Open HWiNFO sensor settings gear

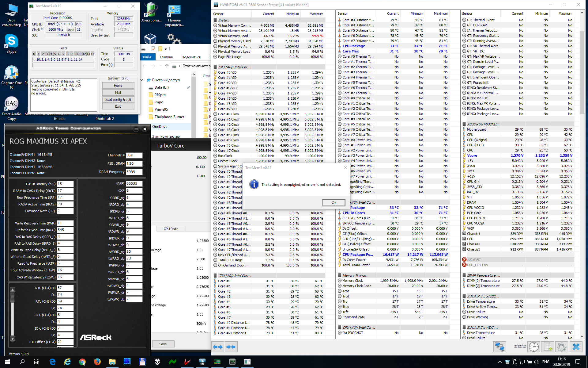561,347
